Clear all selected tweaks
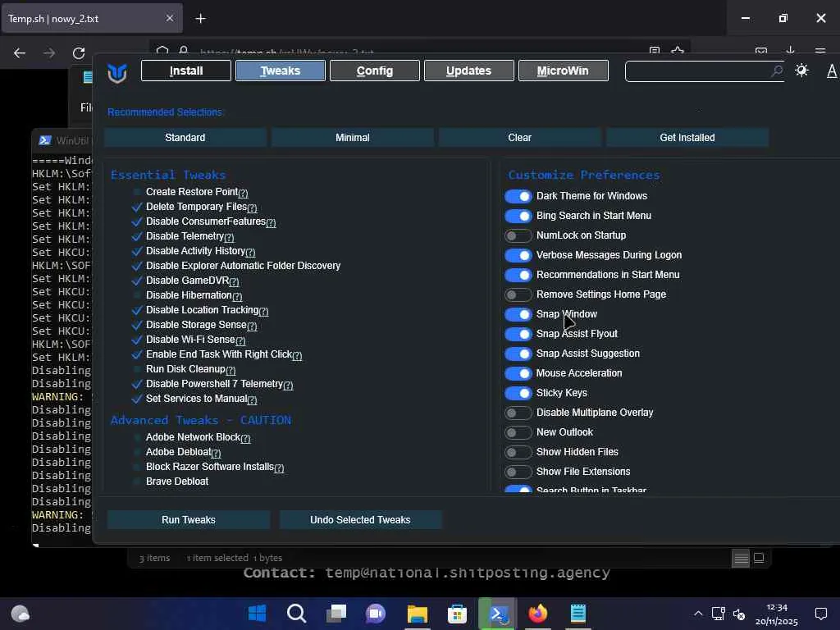This screenshot has height=630, width=840. pyautogui.click(x=519, y=138)
